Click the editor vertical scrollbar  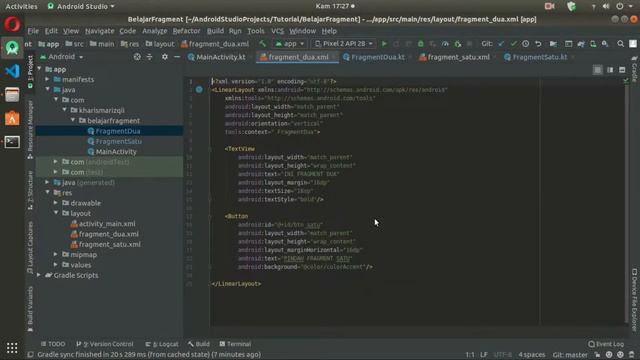627,202
